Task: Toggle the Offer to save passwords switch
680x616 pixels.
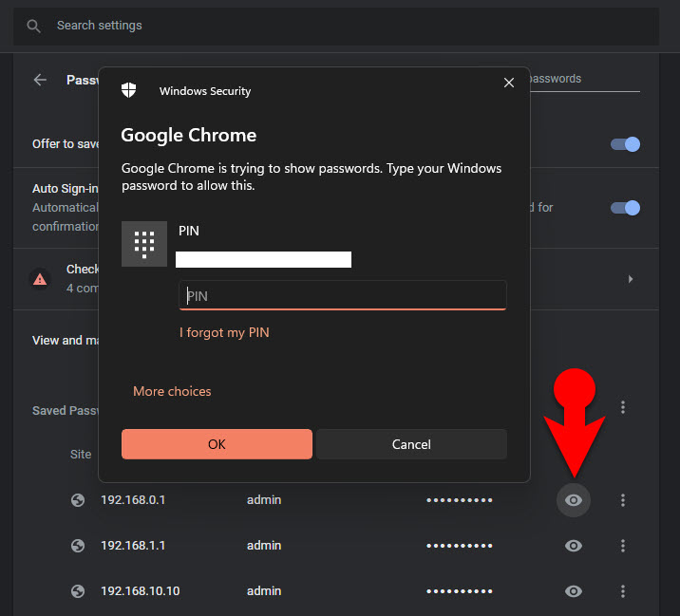Action: click(x=625, y=144)
